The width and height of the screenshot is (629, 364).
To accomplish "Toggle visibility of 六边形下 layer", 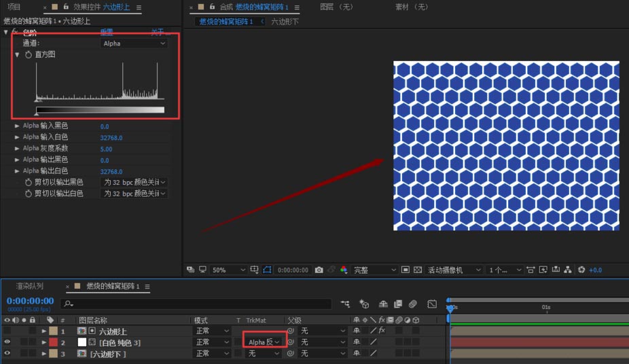I will 7,354.
